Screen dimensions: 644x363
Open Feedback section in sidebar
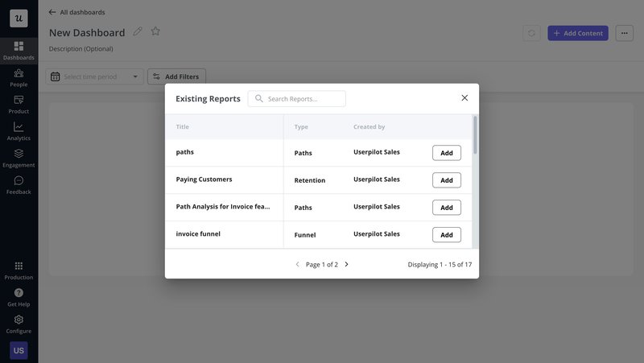(x=19, y=185)
